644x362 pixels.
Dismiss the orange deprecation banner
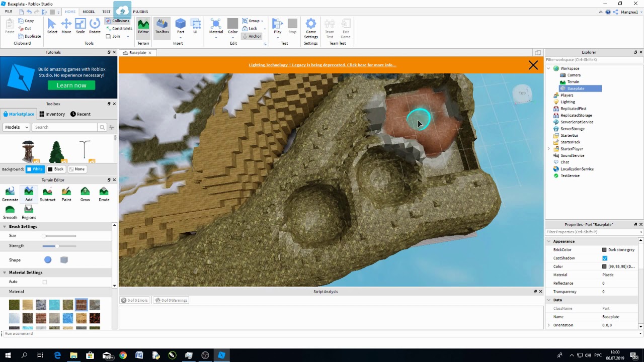coord(533,65)
